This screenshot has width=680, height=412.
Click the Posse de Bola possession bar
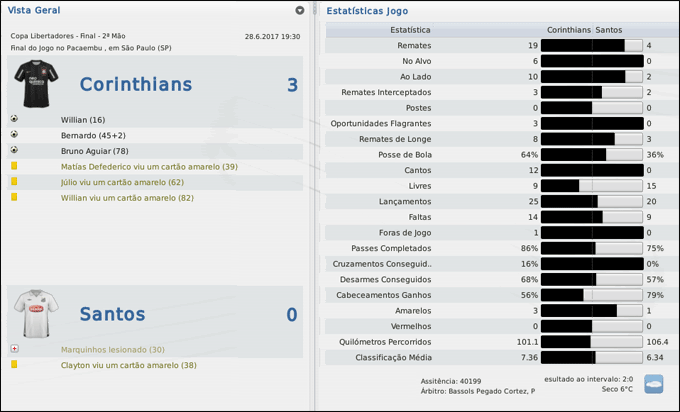[592, 155]
